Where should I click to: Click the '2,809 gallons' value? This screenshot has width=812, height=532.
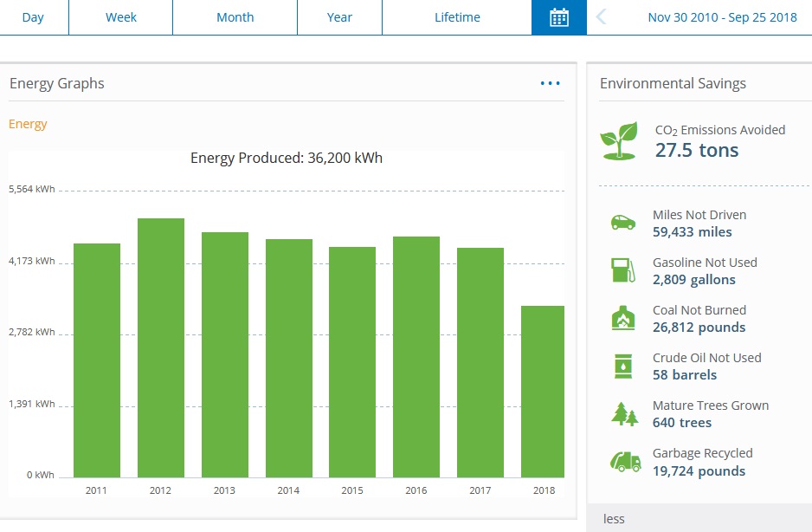click(694, 280)
